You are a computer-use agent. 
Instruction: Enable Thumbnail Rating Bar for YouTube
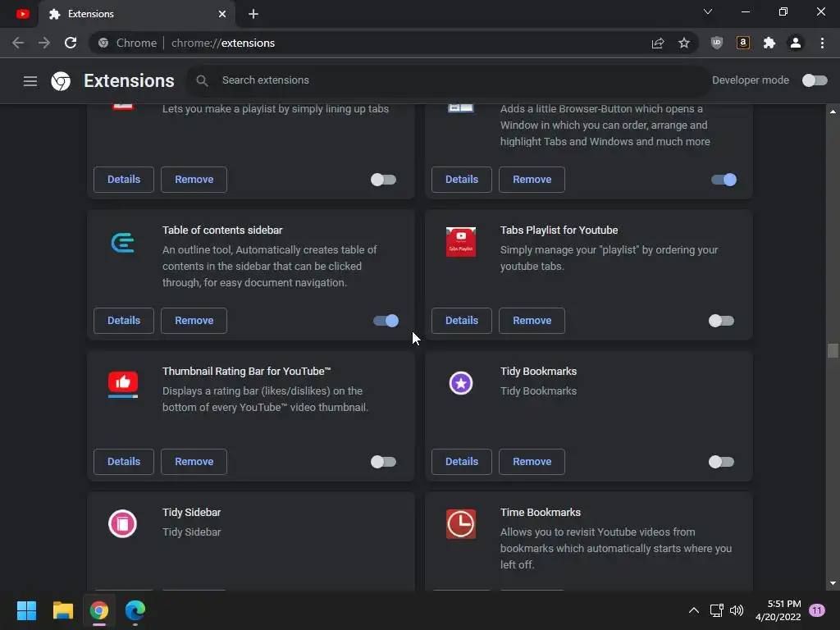click(384, 462)
